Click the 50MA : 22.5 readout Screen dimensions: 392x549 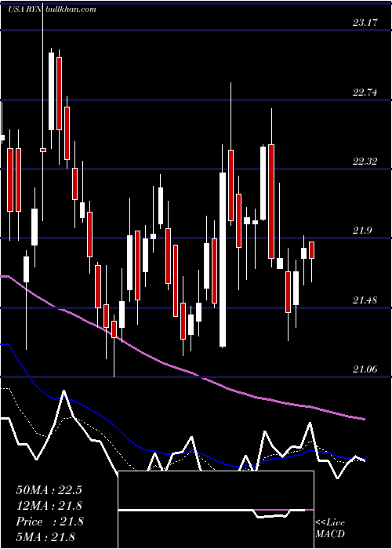(x=49, y=490)
